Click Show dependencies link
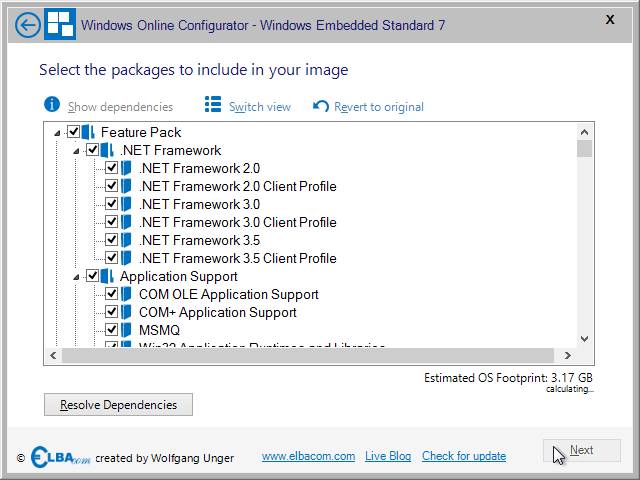This screenshot has width=640, height=480. tap(120, 107)
